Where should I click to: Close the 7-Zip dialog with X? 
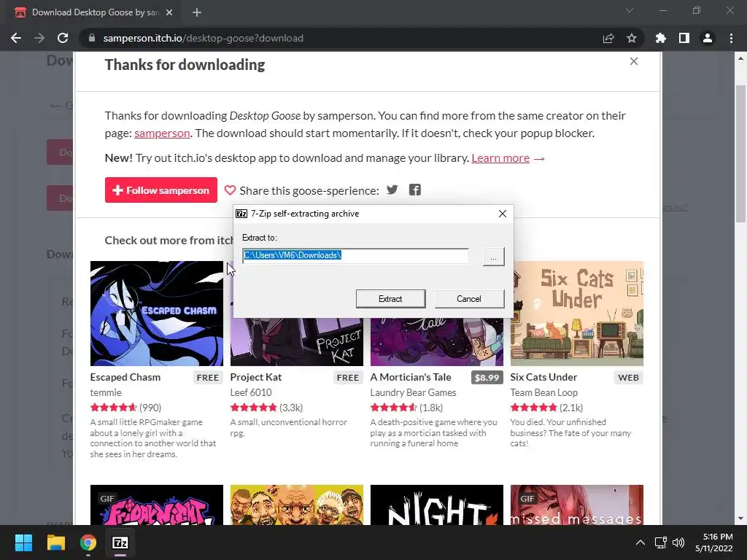(x=502, y=214)
